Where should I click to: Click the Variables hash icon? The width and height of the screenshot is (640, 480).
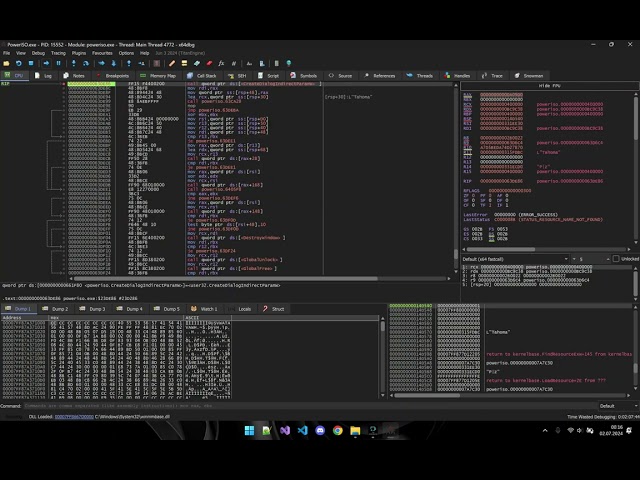[x=233, y=63]
